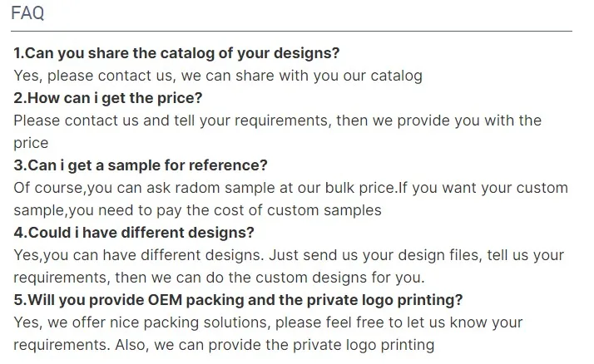The image size is (594, 364).
Task: Click the answer line starting "Yes,you can have different designs"
Action: click(288, 255)
